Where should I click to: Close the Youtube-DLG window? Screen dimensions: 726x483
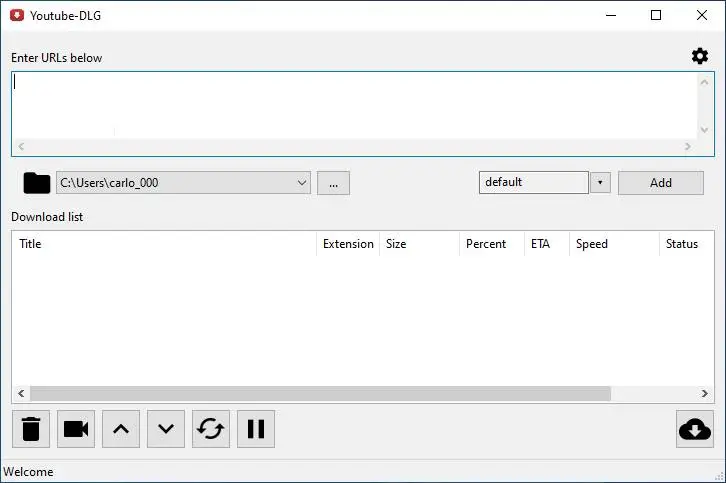(701, 15)
